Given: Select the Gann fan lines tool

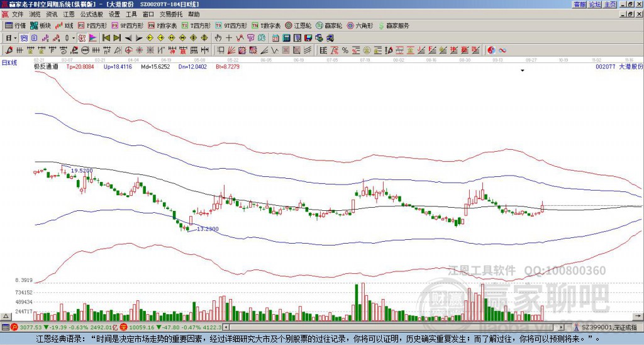Looking at the screenshot, I should click(x=231, y=50).
